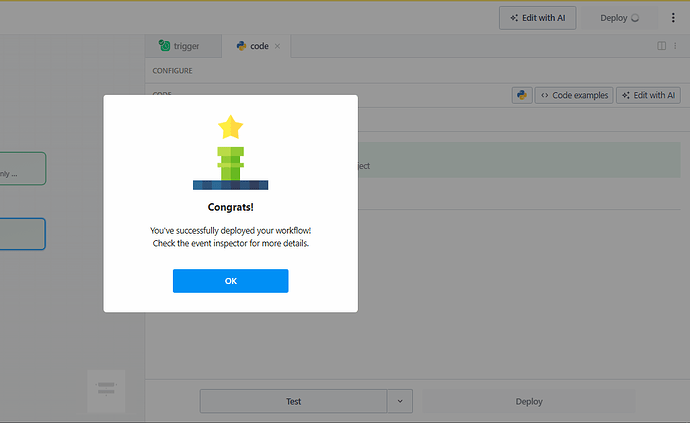The image size is (690, 423).
Task: Click the Test button
Action: pyautogui.click(x=294, y=401)
